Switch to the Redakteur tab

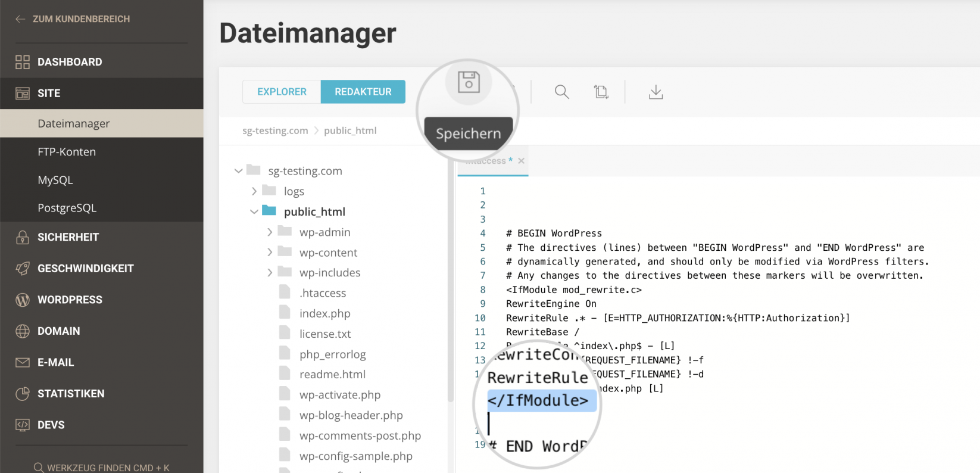tap(363, 92)
